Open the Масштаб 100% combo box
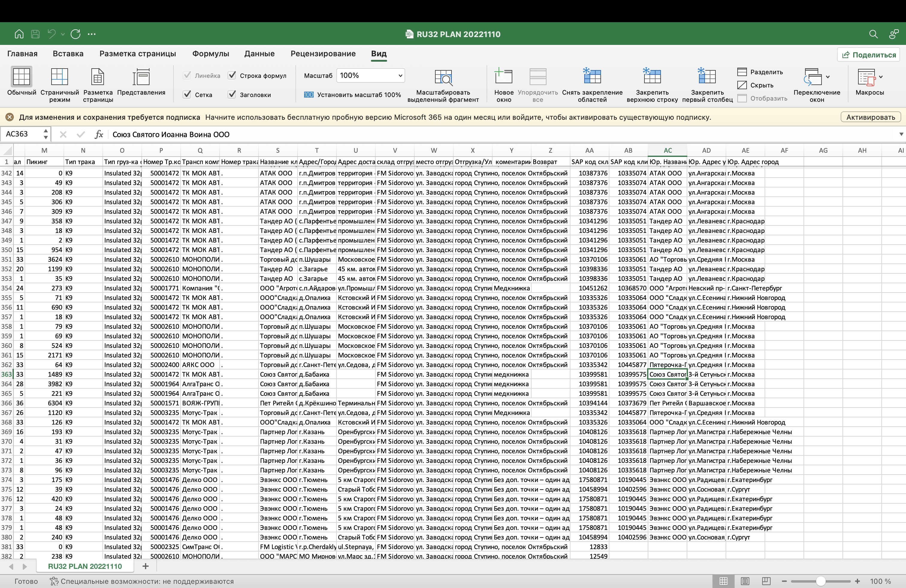906x588 pixels. tap(370, 75)
